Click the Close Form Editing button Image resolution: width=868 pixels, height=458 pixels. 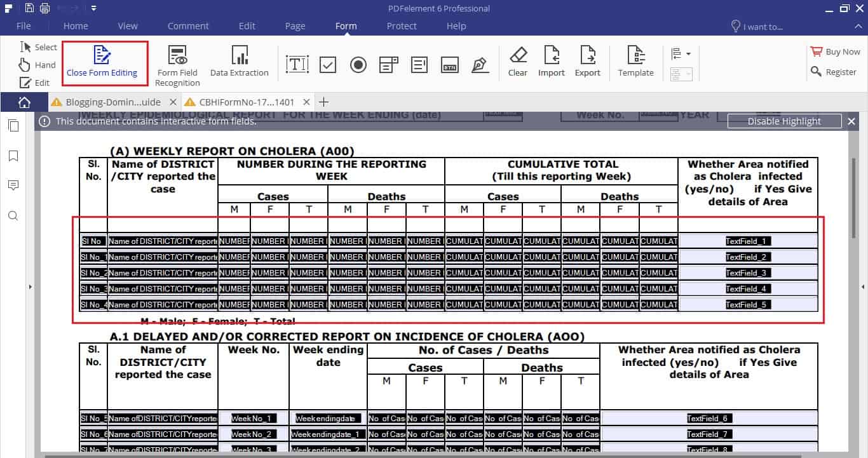pos(102,62)
